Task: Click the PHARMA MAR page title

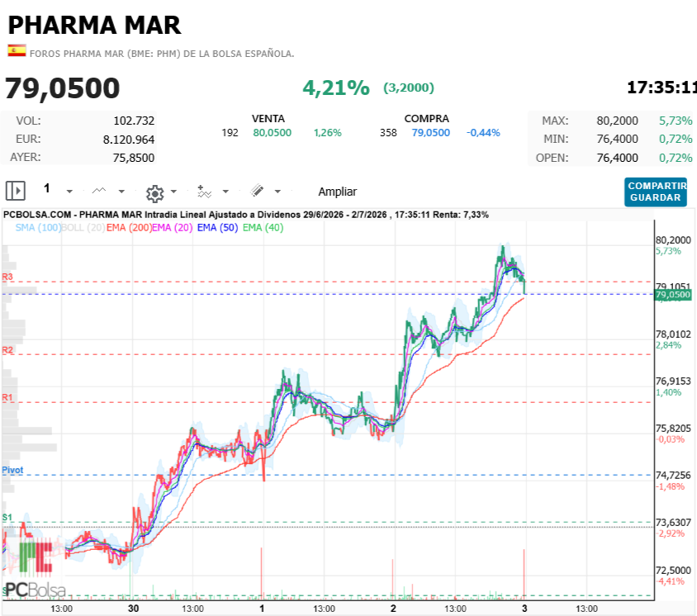Action: [95, 25]
